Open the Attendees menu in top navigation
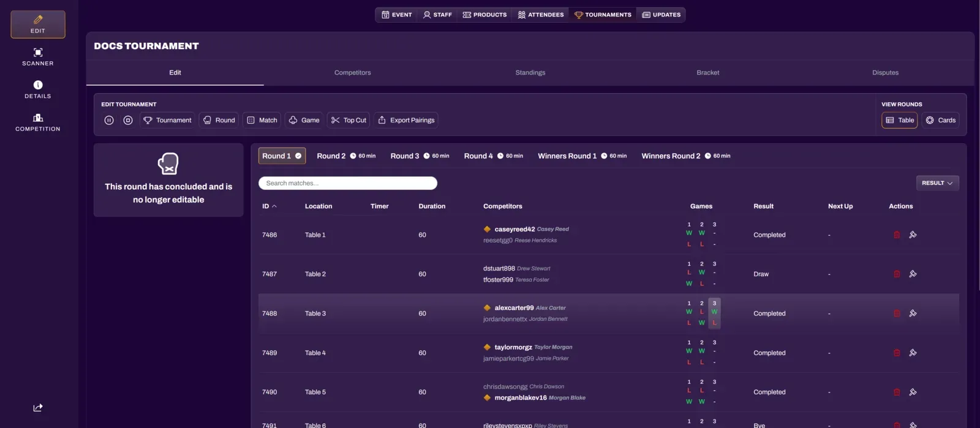The image size is (980, 428). tap(541, 15)
